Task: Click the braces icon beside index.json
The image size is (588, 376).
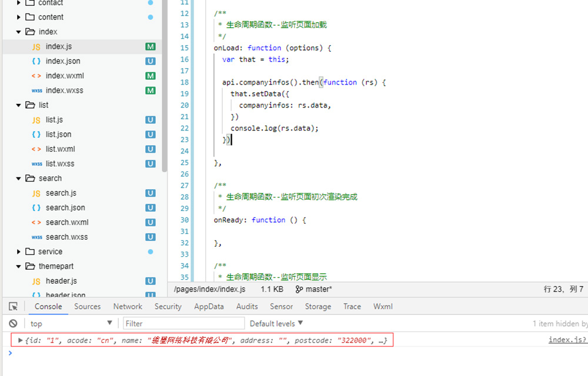Action: [36, 61]
